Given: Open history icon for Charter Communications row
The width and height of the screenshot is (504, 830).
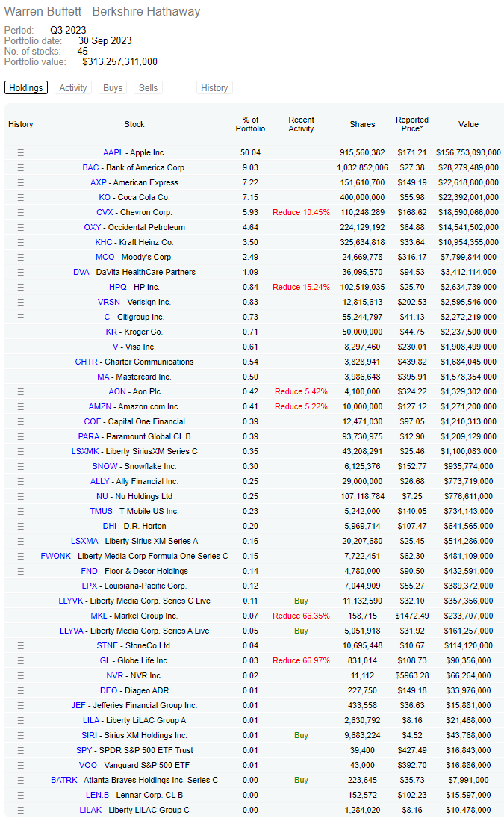Looking at the screenshot, I should pyautogui.click(x=21, y=362).
